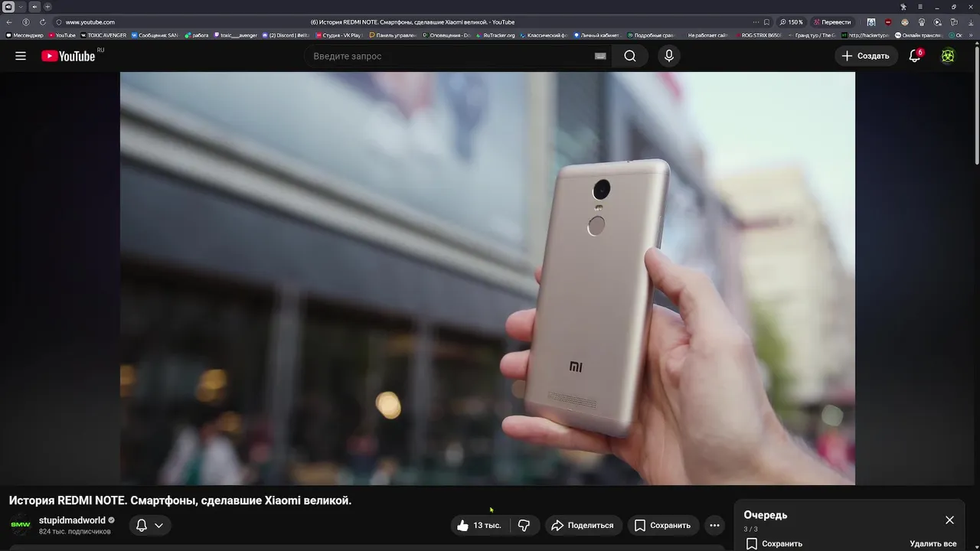This screenshot has width=980, height=551.
Task: Open the Онлайн трансляция bookmark
Action: [918, 34]
